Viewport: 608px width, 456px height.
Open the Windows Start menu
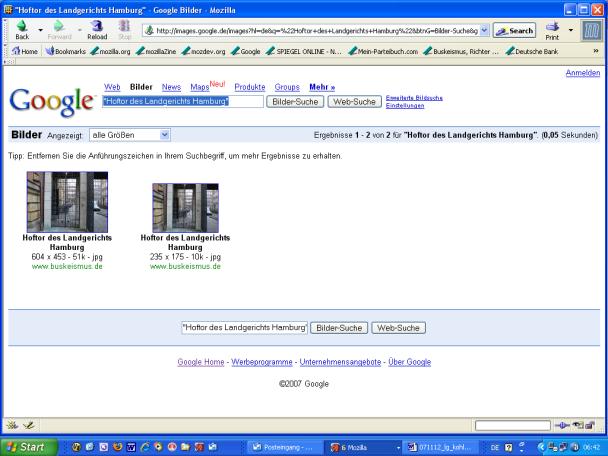[29, 447]
